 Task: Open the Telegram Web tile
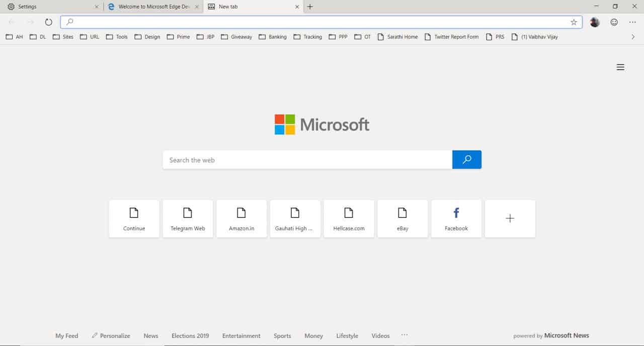[x=188, y=219]
